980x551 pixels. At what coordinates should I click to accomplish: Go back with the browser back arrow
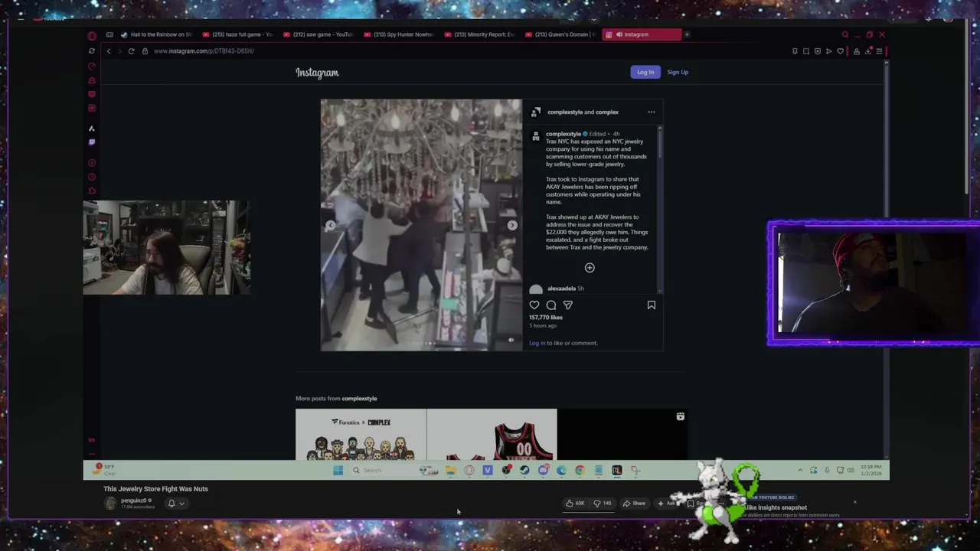pyautogui.click(x=109, y=51)
